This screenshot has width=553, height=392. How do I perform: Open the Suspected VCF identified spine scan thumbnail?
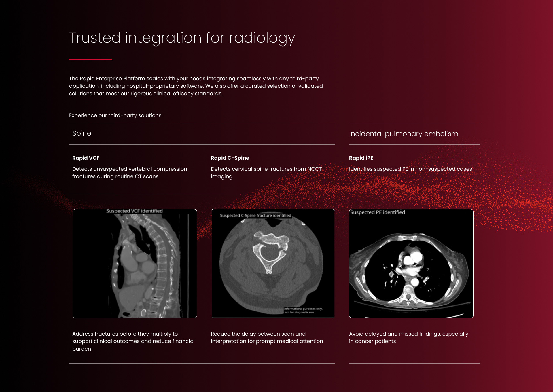tap(135, 264)
